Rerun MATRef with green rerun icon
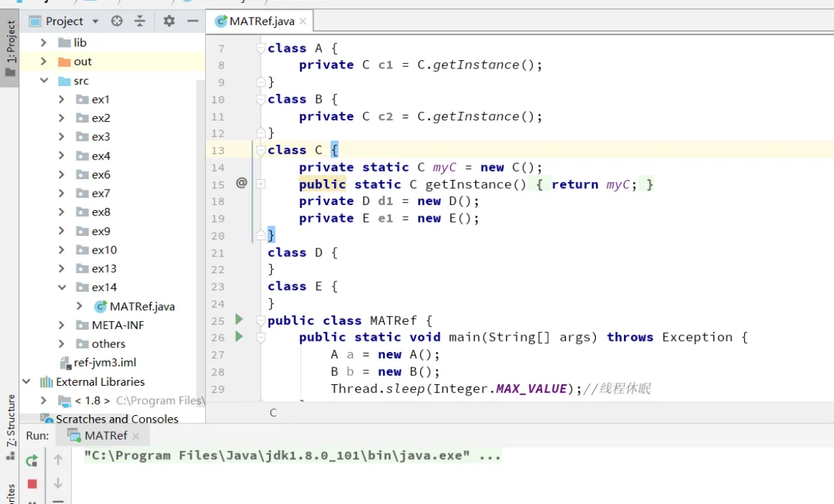Image resolution: width=834 pixels, height=504 pixels. [x=32, y=461]
